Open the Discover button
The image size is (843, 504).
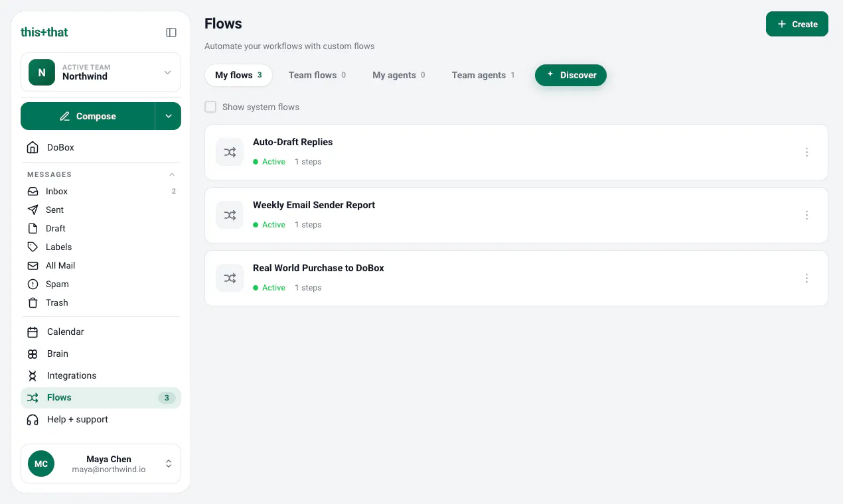pyautogui.click(x=571, y=75)
